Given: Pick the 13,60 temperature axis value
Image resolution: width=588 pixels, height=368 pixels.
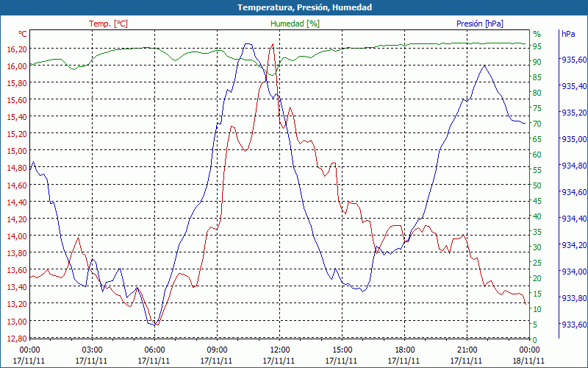Looking at the screenshot, I should tap(17, 270).
